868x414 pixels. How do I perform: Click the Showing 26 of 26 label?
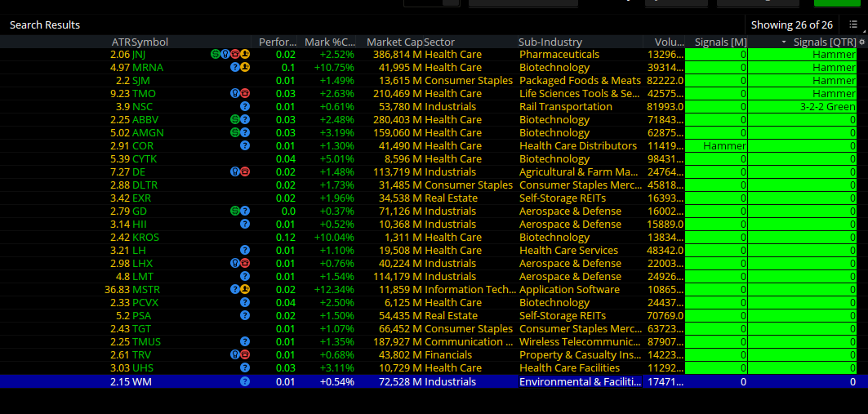pyautogui.click(x=791, y=25)
